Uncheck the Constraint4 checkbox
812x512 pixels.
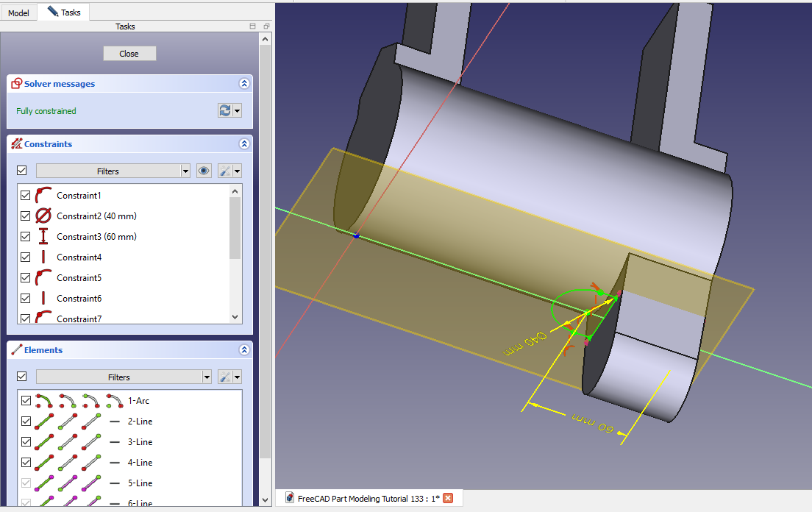tap(26, 257)
